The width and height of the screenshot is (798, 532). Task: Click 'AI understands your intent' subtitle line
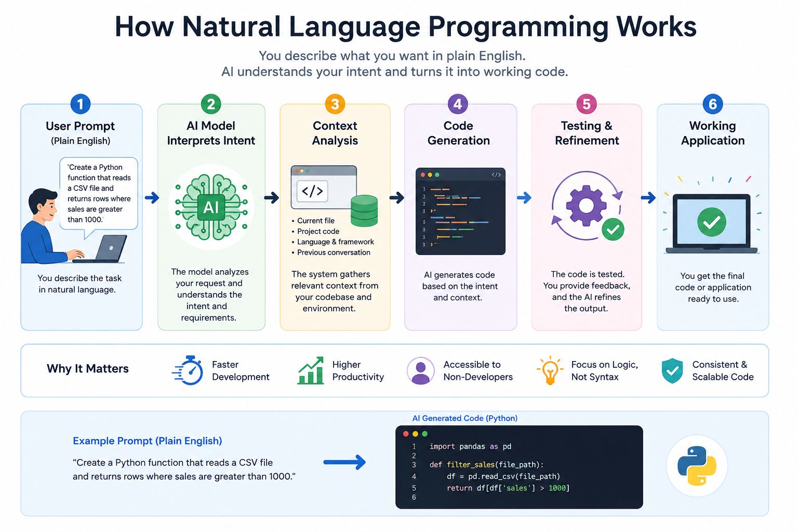pos(395,72)
